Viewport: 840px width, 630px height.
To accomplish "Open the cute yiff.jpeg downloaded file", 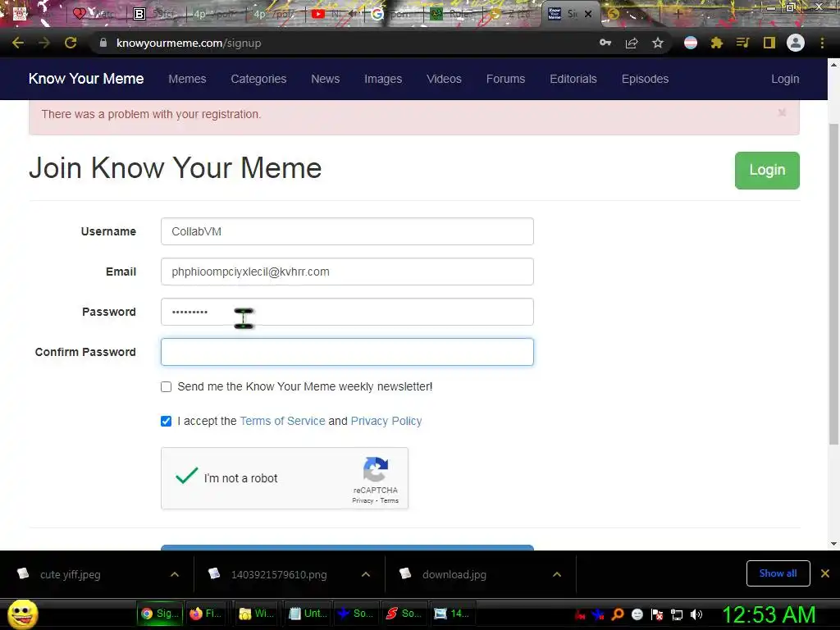I will point(70,574).
